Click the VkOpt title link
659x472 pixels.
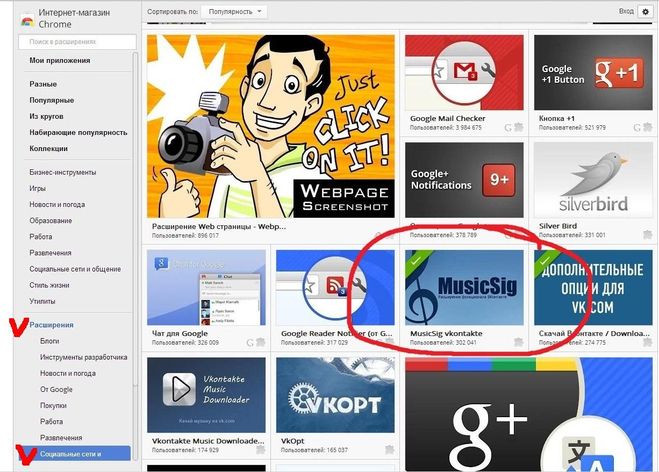[x=293, y=441]
